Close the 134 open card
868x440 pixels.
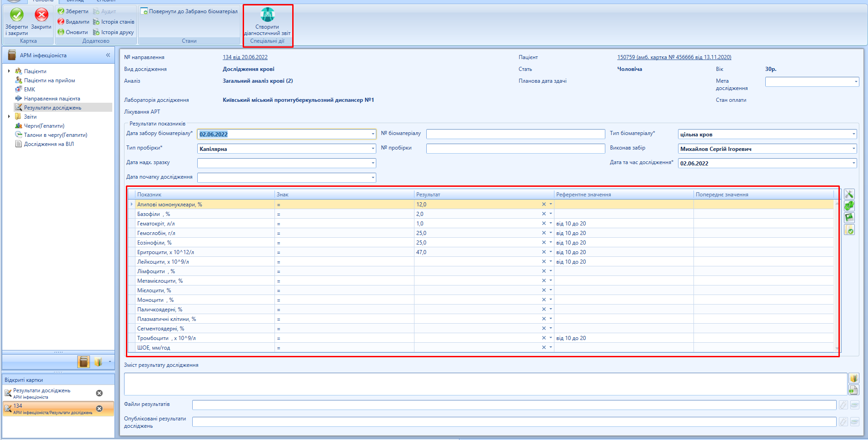[99, 409]
